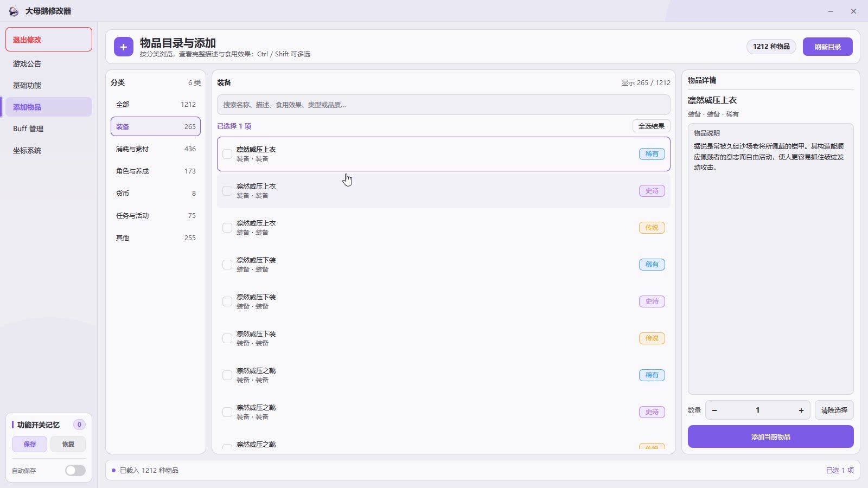Image resolution: width=868 pixels, height=488 pixels.
Task: Click 恢复 under 功能开关记忆
Action: point(68,444)
